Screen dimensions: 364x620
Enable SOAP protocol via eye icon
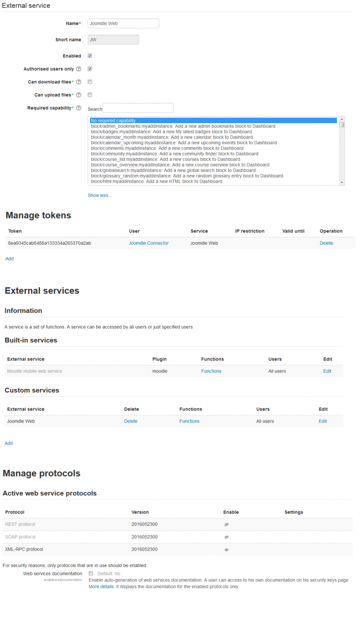point(226,537)
